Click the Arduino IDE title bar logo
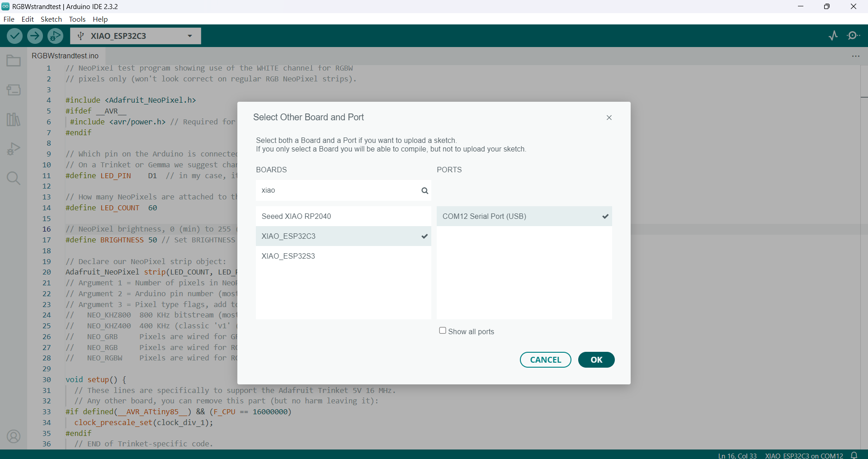The image size is (868, 459). [x=5, y=6]
